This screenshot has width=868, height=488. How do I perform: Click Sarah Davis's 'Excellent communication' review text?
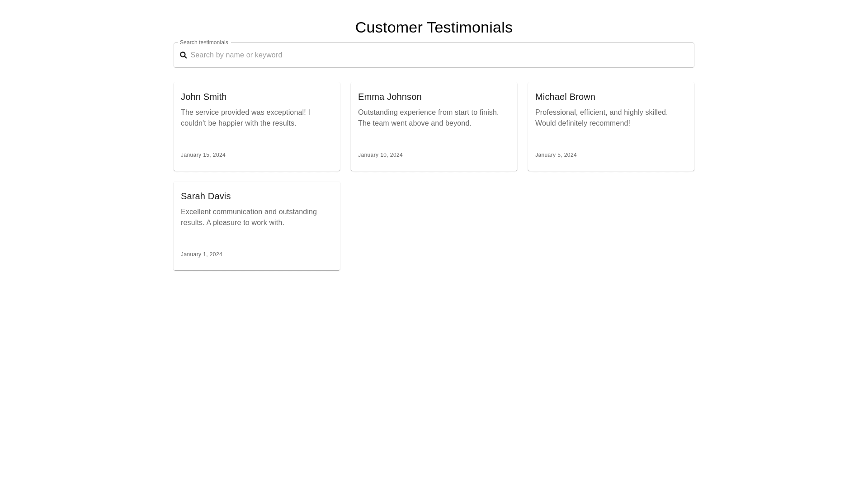pos(249,217)
